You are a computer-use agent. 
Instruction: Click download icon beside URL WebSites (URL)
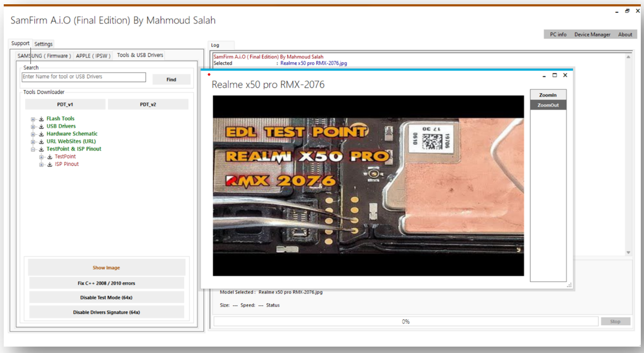pyautogui.click(x=41, y=142)
